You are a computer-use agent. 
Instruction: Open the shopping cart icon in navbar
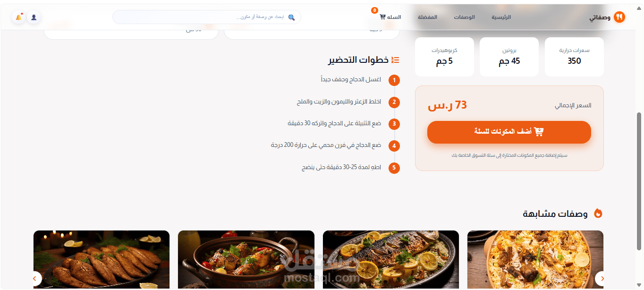pyautogui.click(x=382, y=17)
